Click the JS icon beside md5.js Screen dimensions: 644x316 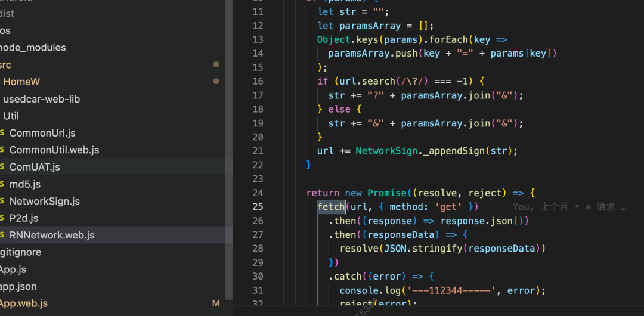(2, 184)
